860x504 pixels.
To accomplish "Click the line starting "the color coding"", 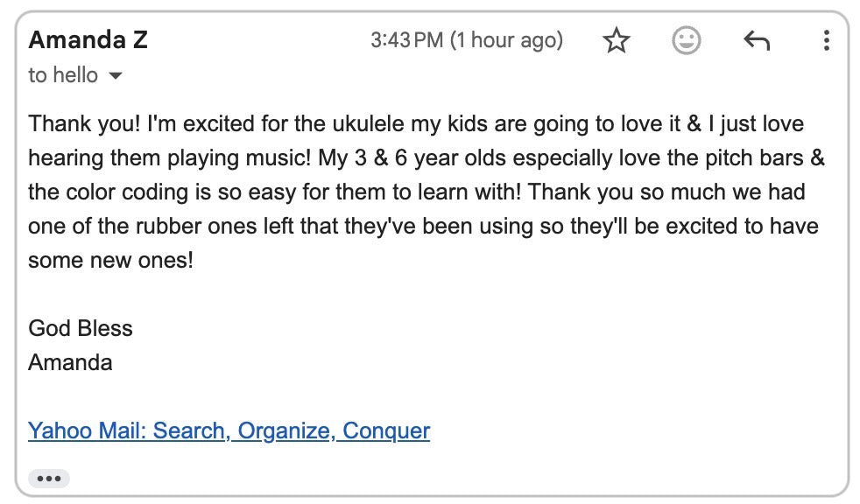I will [x=416, y=192].
